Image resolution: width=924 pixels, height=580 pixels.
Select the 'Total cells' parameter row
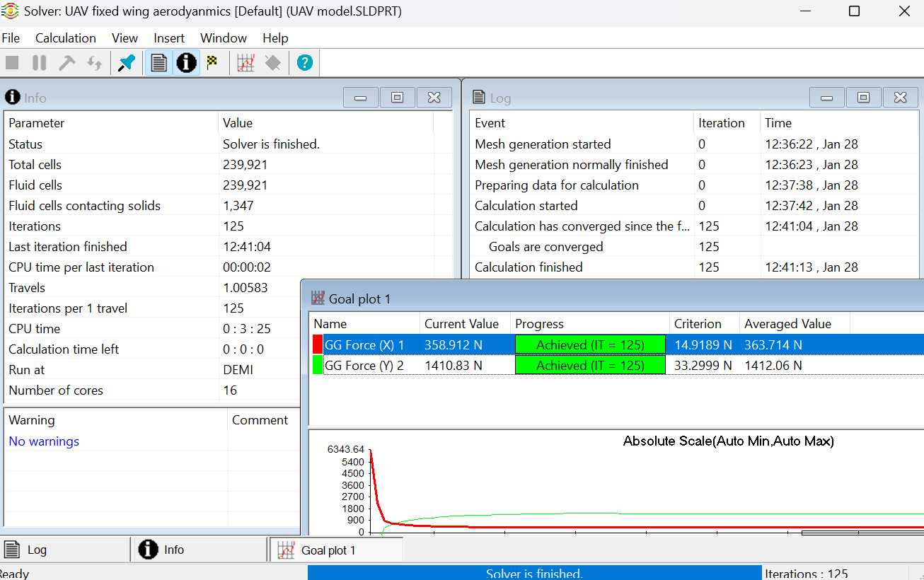click(x=228, y=165)
